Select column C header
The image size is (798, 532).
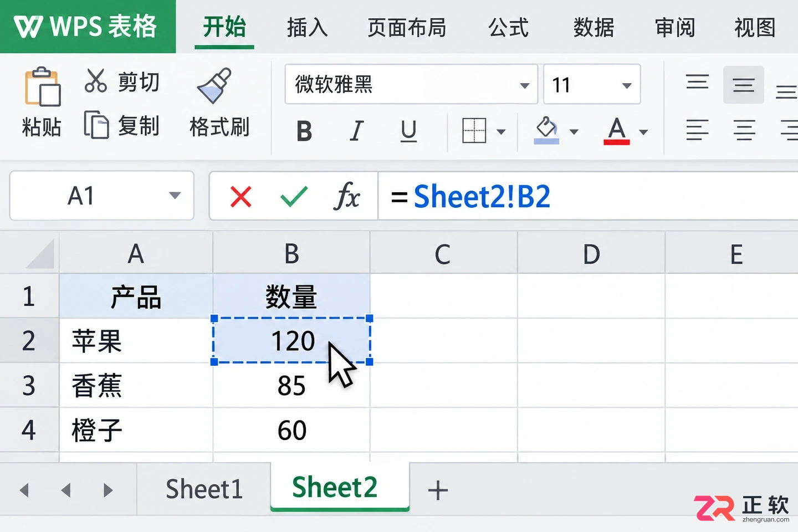pos(443,254)
